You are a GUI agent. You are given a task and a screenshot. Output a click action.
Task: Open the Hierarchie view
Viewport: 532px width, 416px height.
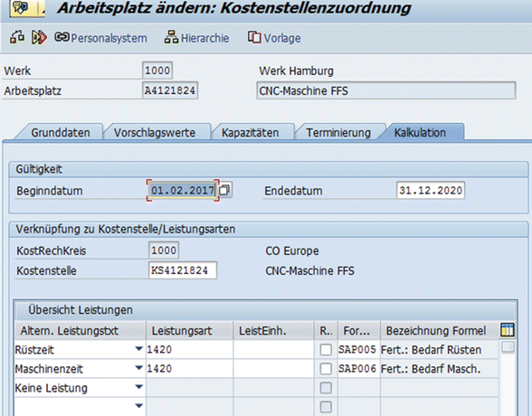tap(197, 38)
